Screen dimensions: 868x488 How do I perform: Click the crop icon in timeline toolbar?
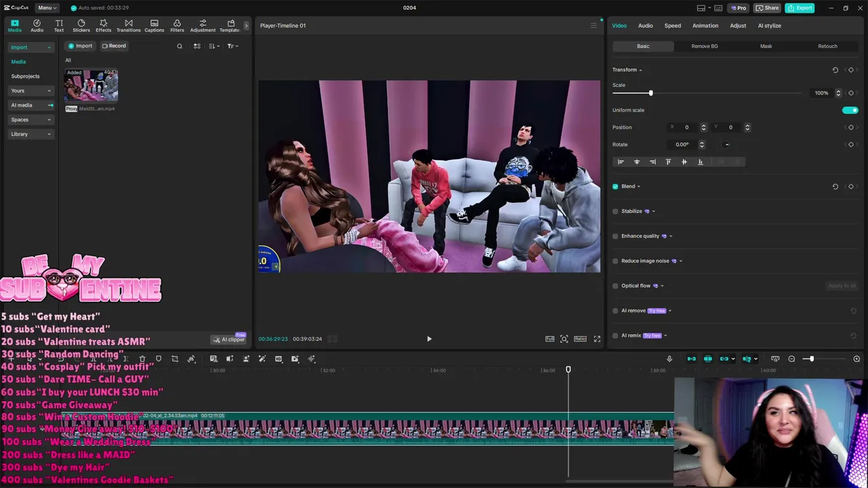[174, 359]
